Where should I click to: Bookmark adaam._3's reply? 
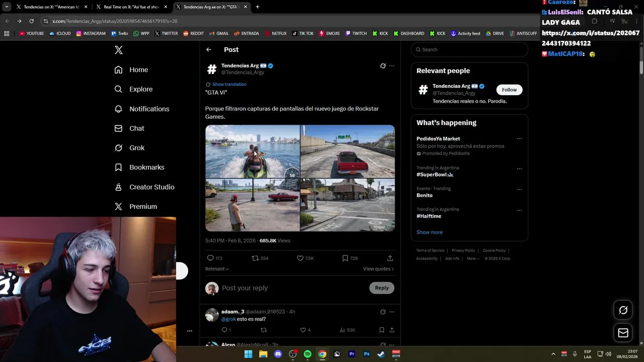pyautogui.click(x=382, y=330)
